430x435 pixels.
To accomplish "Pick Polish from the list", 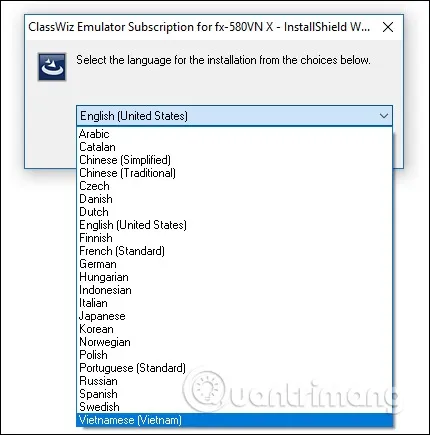I will click(234, 355).
